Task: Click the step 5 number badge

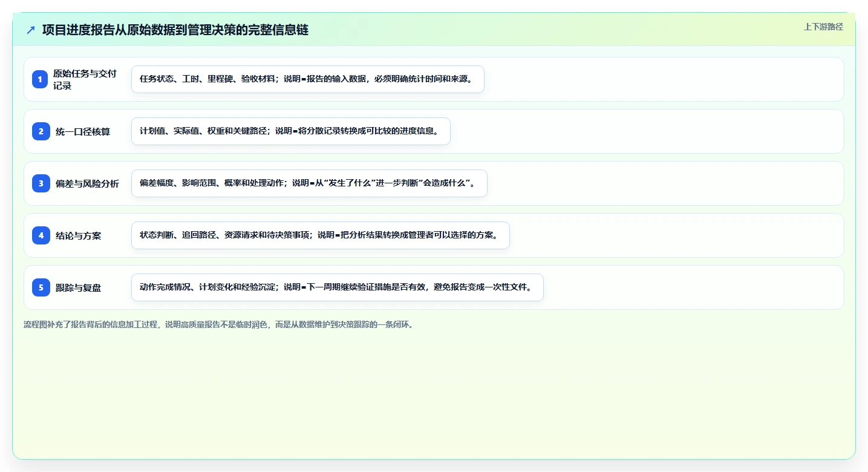Action: 41,287
